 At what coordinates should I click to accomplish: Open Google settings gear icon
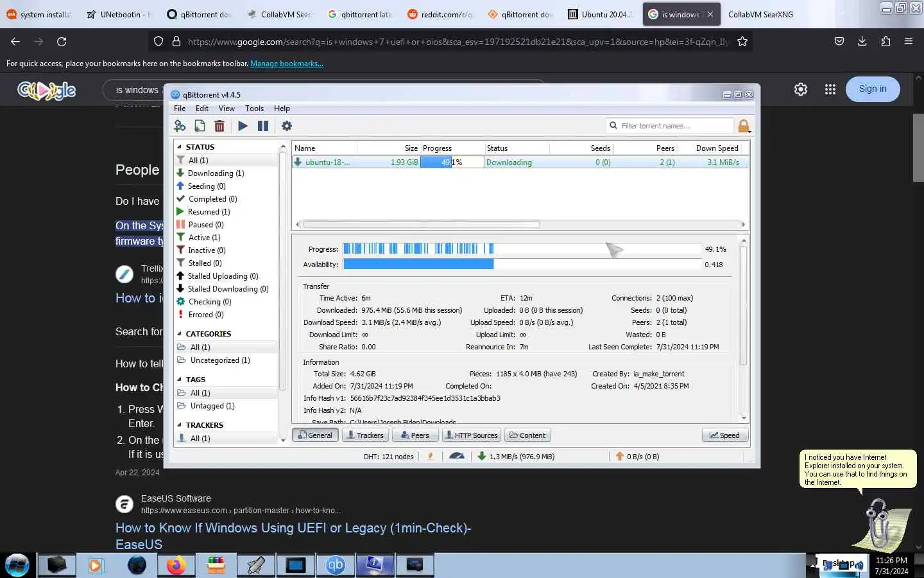tap(801, 89)
